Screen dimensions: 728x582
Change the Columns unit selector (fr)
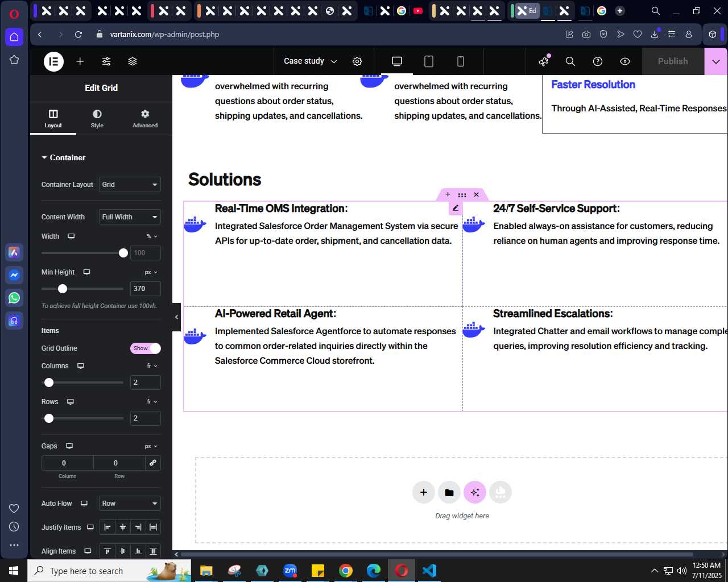point(152,366)
